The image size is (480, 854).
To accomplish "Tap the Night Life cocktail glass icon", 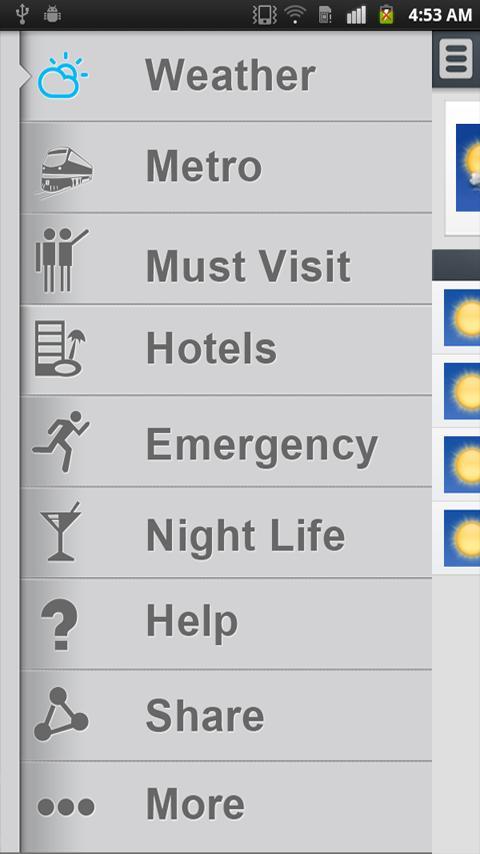I will (x=61, y=531).
